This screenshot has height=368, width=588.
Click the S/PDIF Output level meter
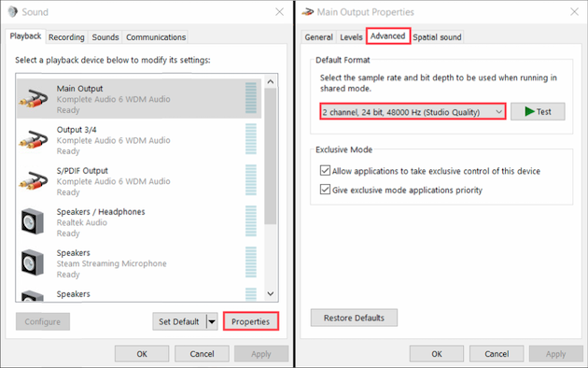click(x=251, y=180)
